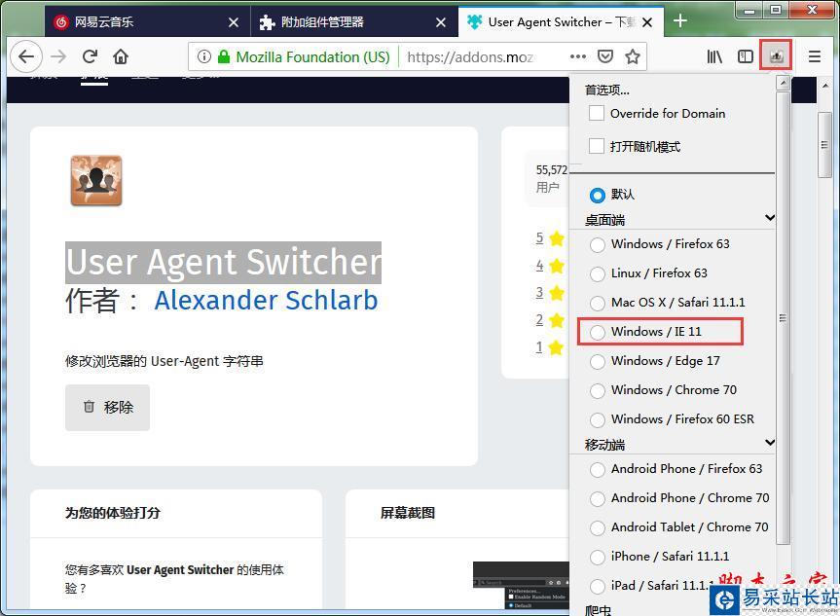Click the User Agent Switcher toolbar icon
Screen dimensions: 840x616
point(777,55)
